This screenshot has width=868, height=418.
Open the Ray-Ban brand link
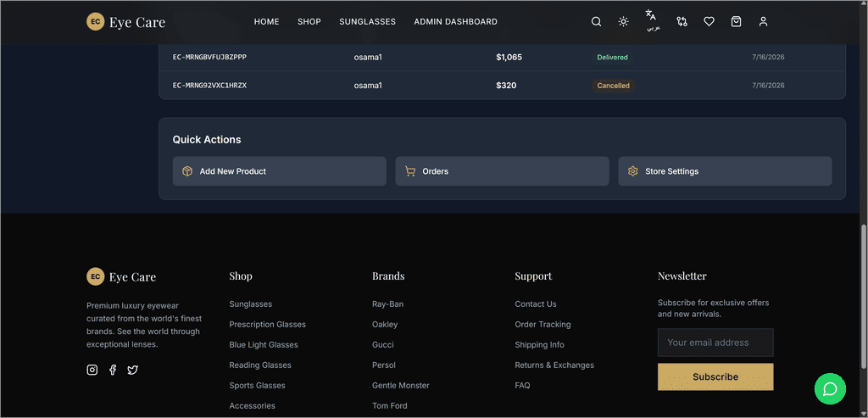(388, 304)
